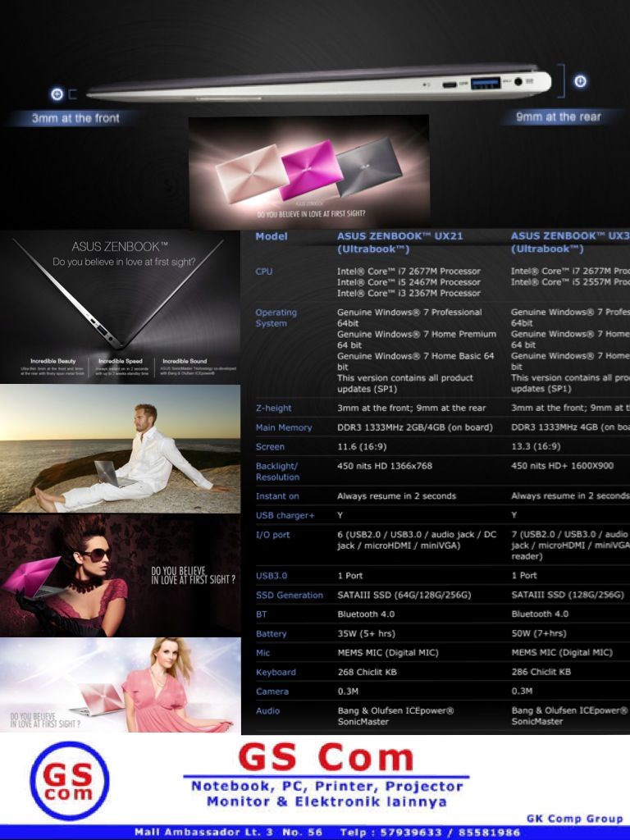The image size is (630, 840).
Task: Click the "9mm at the rear" label
Action: click(558, 116)
